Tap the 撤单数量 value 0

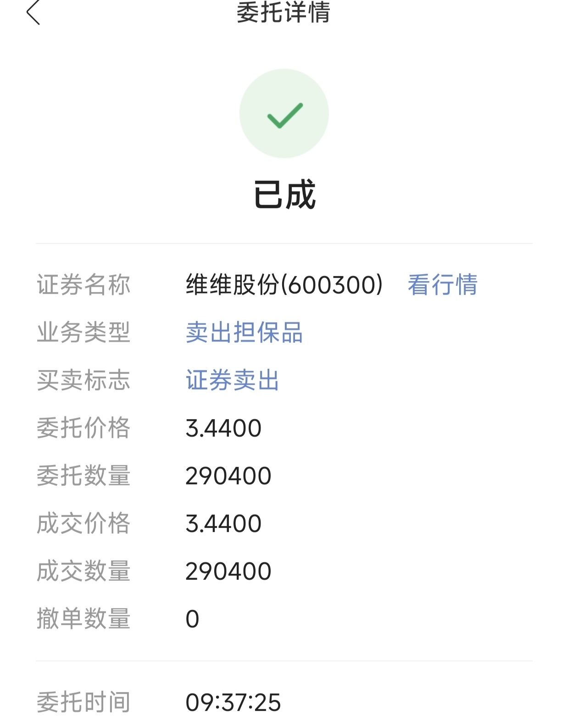click(192, 619)
